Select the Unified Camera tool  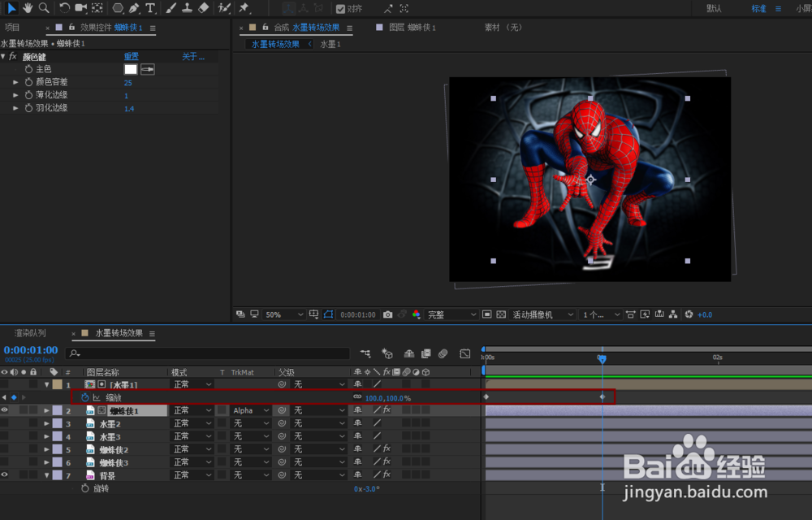[x=80, y=8]
